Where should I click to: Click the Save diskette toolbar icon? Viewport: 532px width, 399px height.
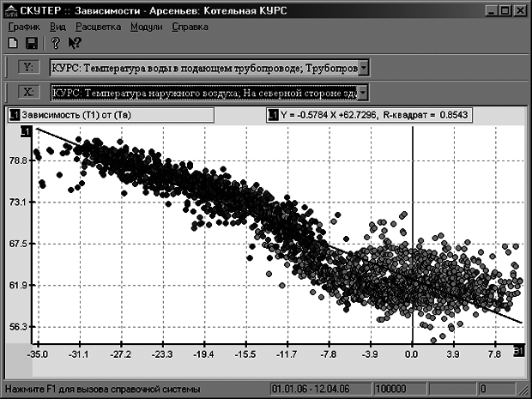point(32,43)
